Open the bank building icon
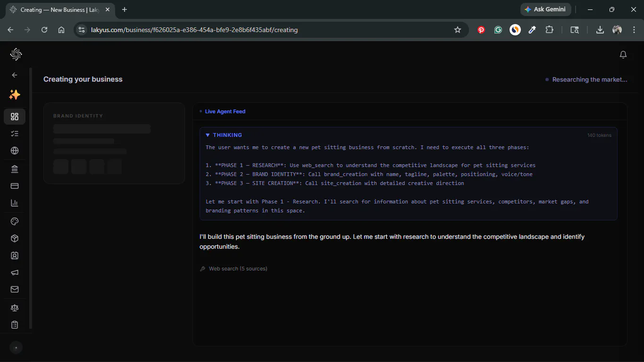The width and height of the screenshot is (644, 362). (x=15, y=169)
